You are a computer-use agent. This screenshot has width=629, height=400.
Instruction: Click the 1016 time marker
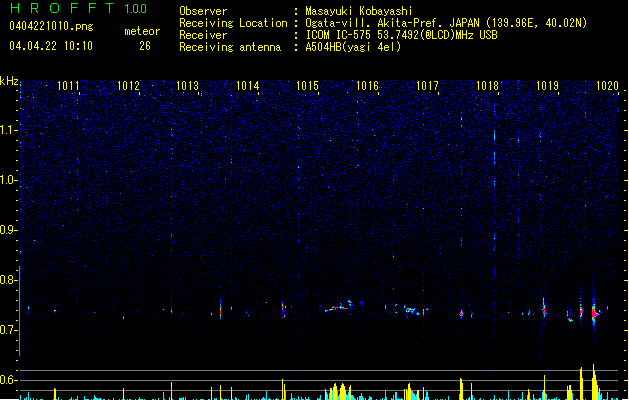coord(367,86)
